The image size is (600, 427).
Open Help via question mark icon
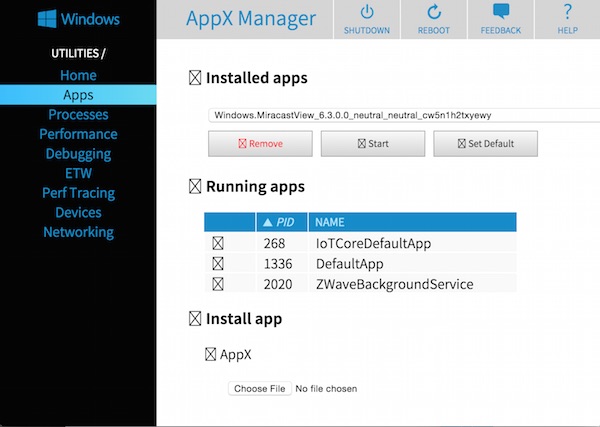coord(568,12)
